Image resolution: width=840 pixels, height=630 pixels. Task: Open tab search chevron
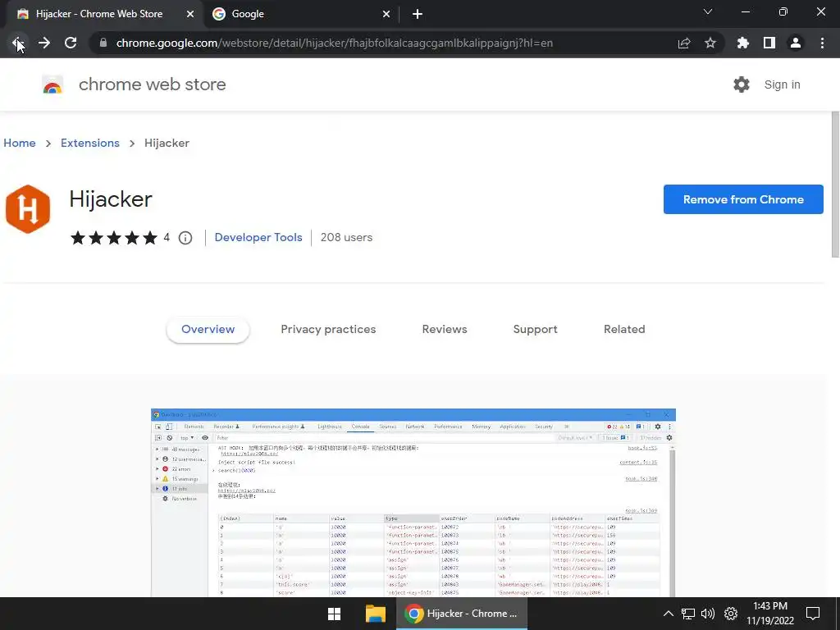click(x=708, y=11)
